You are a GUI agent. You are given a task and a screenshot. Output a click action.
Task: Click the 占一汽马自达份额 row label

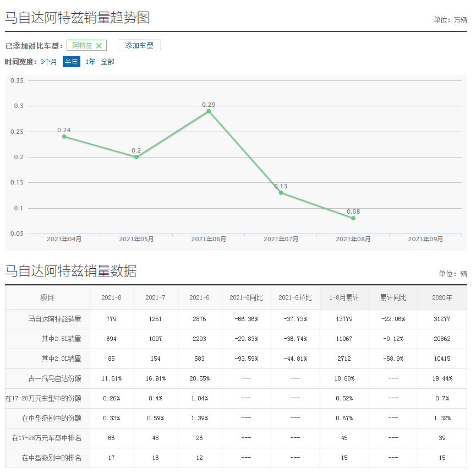[x=55, y=379]
